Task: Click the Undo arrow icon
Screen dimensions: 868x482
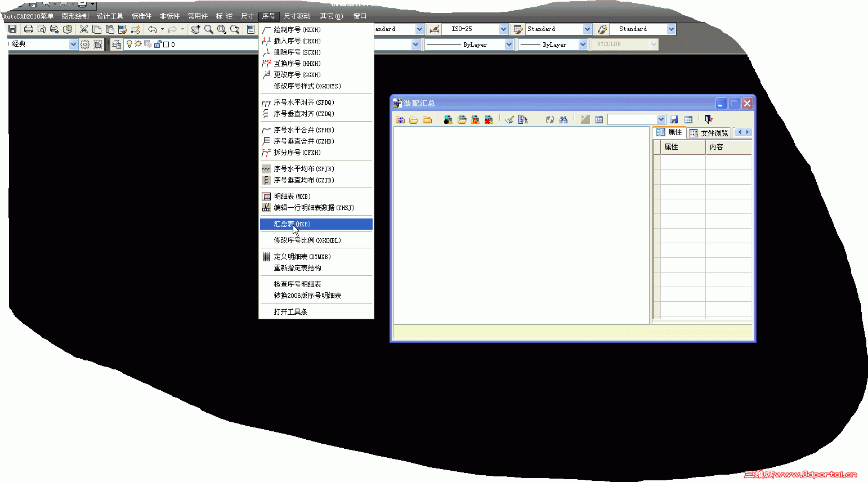Action: tap(153, 29)
